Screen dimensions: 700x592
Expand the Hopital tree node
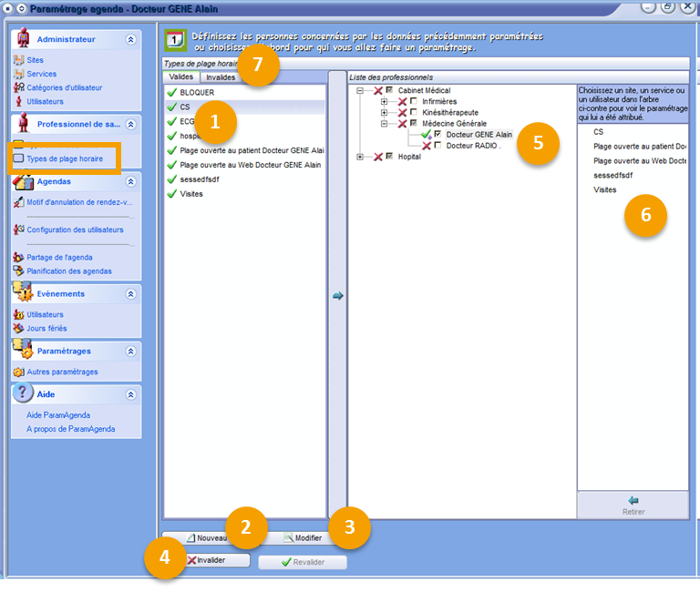[x=361, y=157]
